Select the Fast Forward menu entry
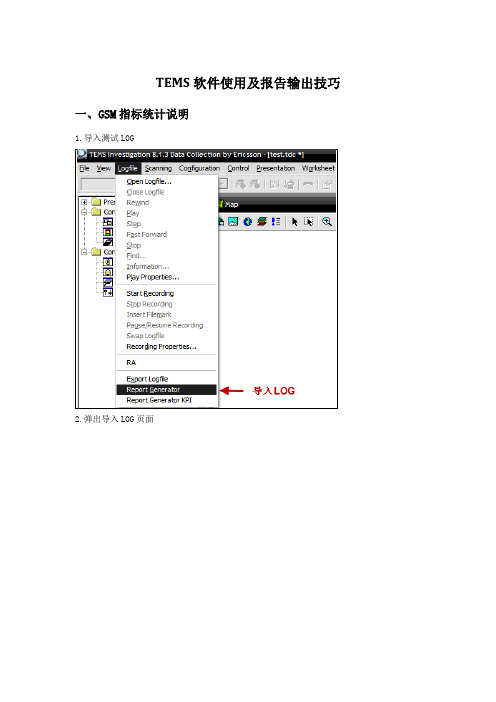 click(x=167, y=235)
